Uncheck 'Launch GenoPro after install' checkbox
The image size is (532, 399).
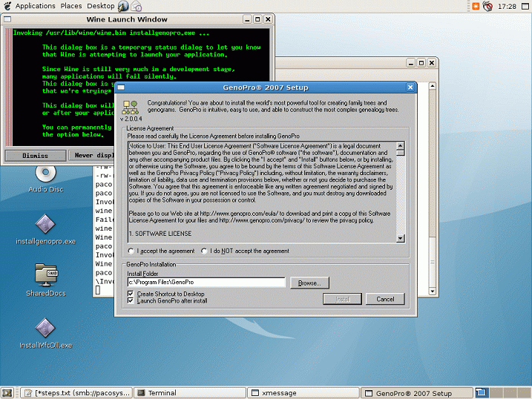tap(131, 300)
